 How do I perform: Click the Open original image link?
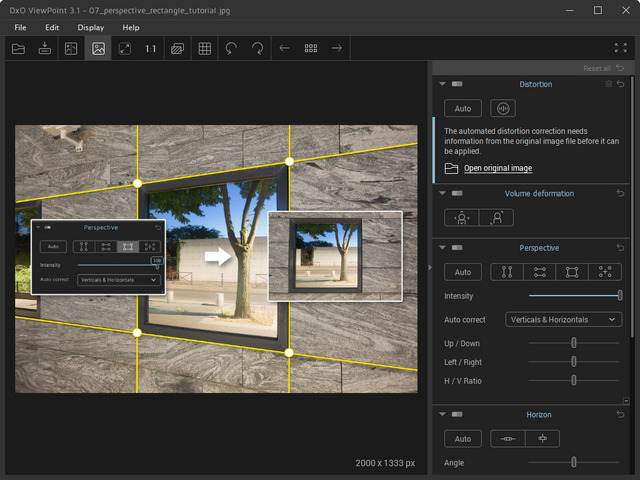coord(497,168)
